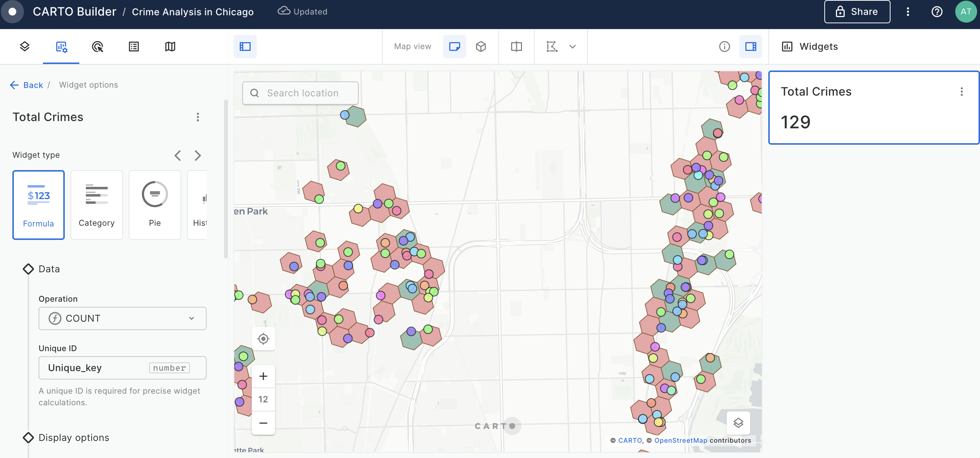
Task: Expand the Display options section
Action: click(66, 438)
